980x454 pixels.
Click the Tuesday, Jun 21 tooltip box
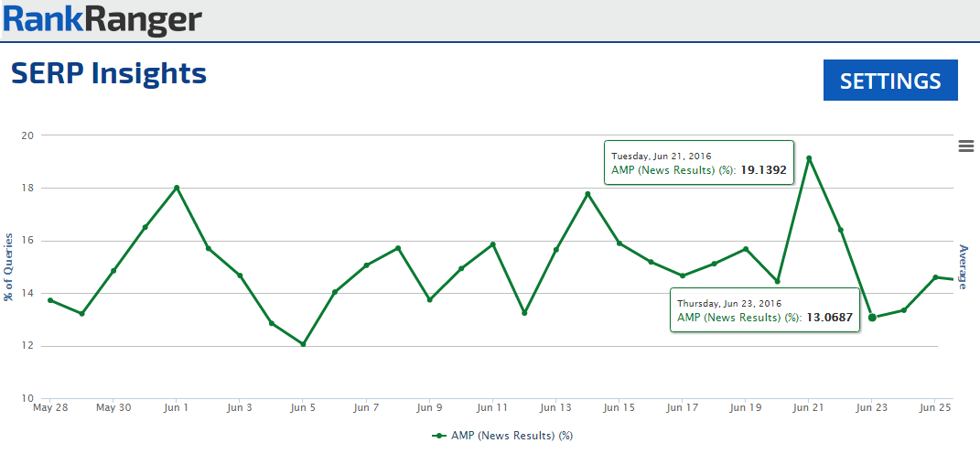[x=698, y=163]
